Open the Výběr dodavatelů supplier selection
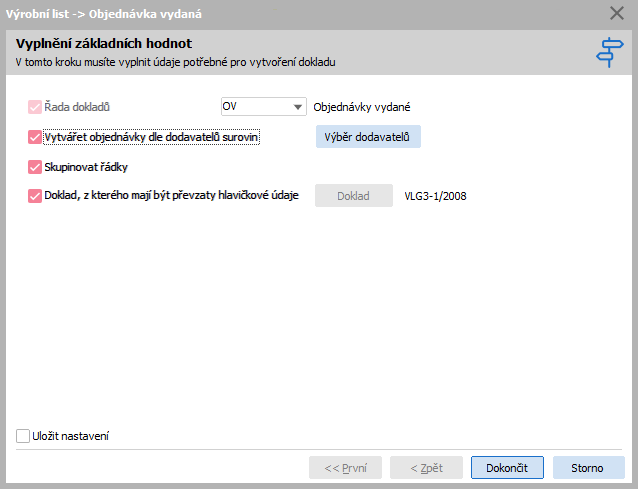Image resolution: width=638 pixels, height=489 pixels. pos(368,137)
